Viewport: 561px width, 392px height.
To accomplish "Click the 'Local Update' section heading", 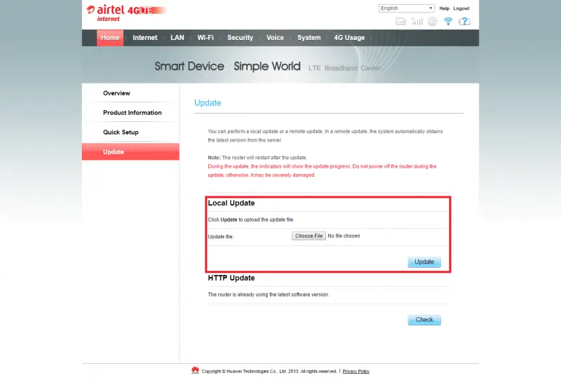I will tap(231, 203).
